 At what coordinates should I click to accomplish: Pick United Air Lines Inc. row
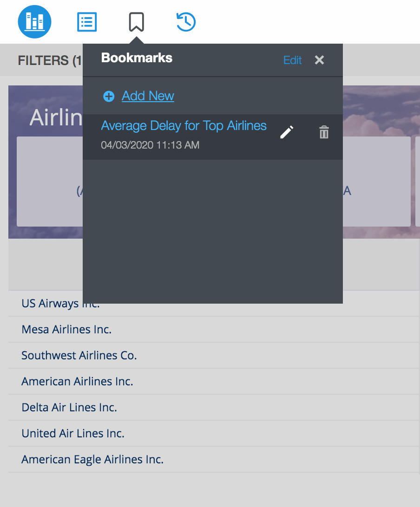(73, 434)
